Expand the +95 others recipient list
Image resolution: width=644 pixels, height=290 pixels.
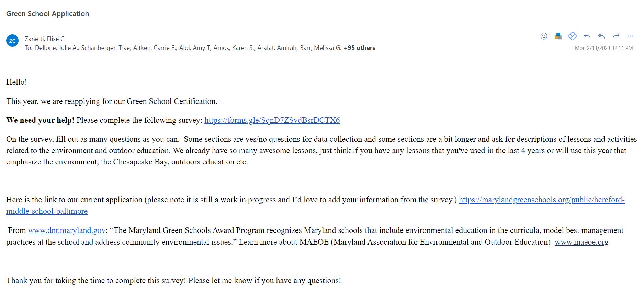click(359, 48)
